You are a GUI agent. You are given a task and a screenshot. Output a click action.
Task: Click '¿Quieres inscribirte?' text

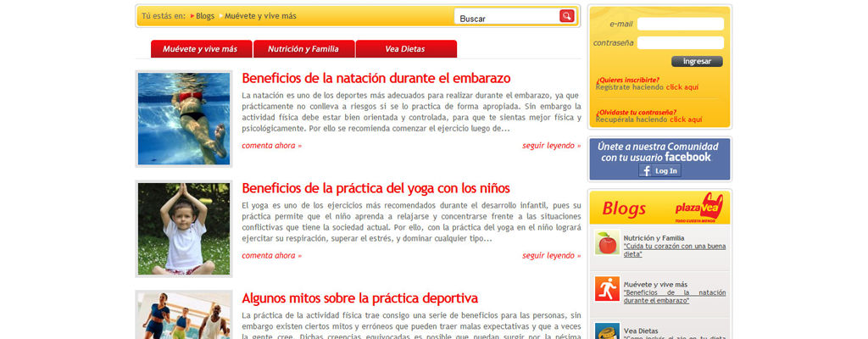(628, 80)
